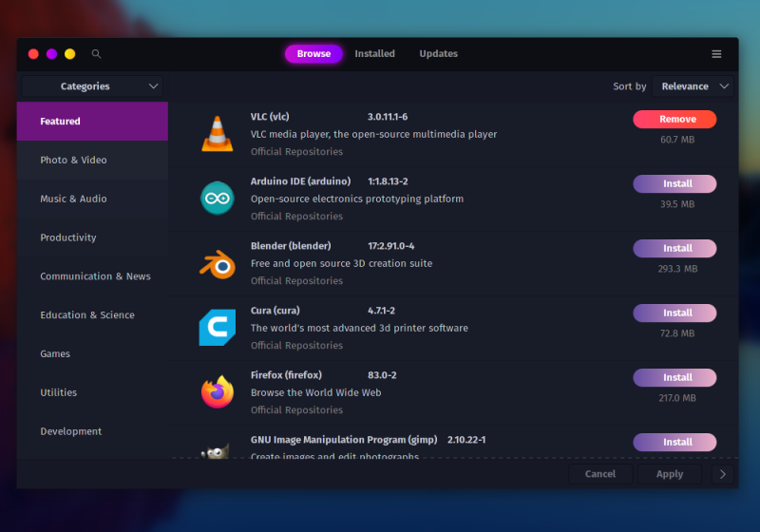
Task: Switch to the Installed tab
Action: [x=374, y=54]
